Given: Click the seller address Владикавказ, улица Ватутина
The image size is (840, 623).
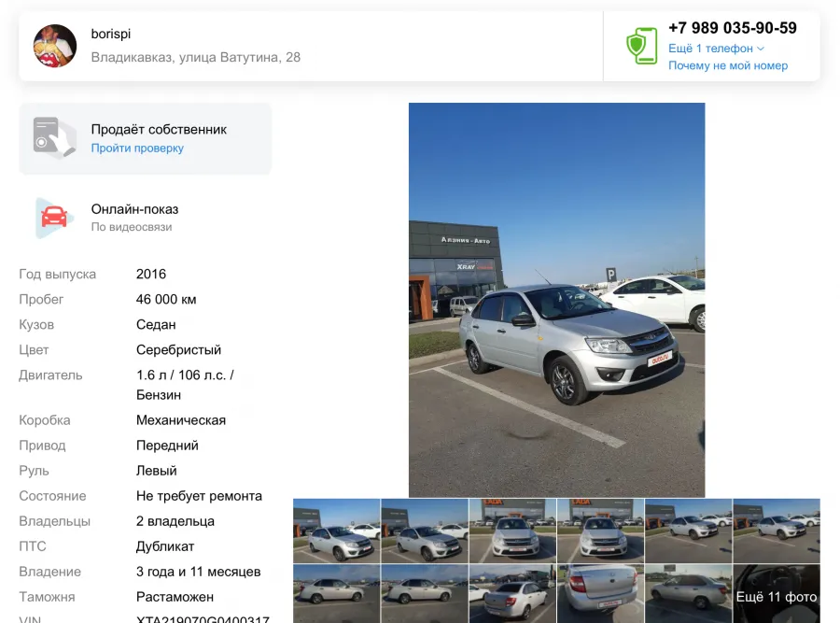Looking at the screenshot, I should 196,57.
